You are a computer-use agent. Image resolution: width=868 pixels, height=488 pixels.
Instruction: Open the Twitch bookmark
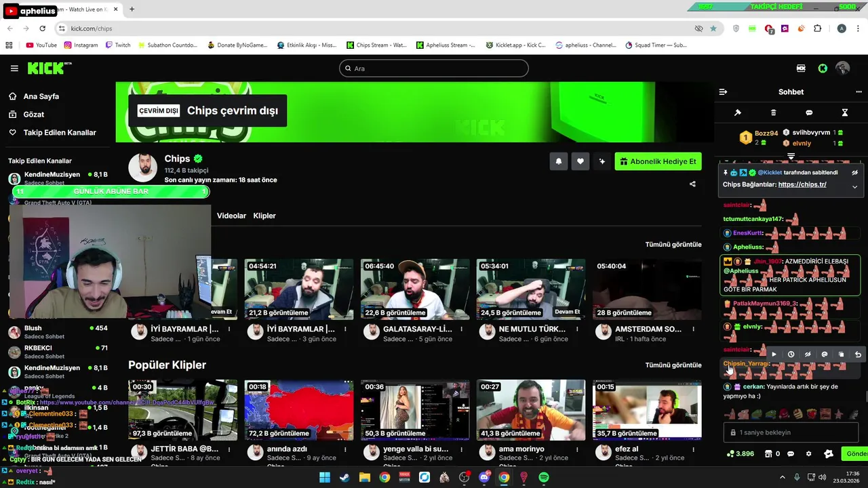coord(118,45)
